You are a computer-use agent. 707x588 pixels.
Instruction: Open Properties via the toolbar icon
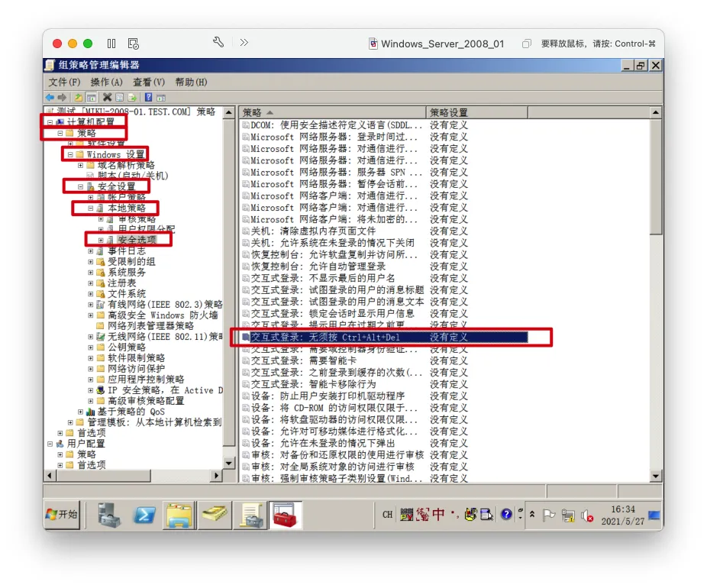[x=119, y=98]
